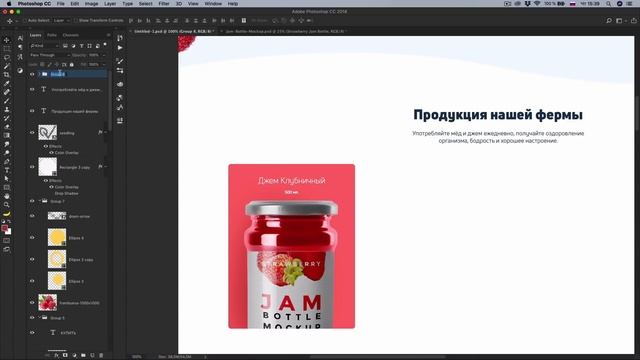Change screen mode from toolbar
640x360 pixels.
7,249
